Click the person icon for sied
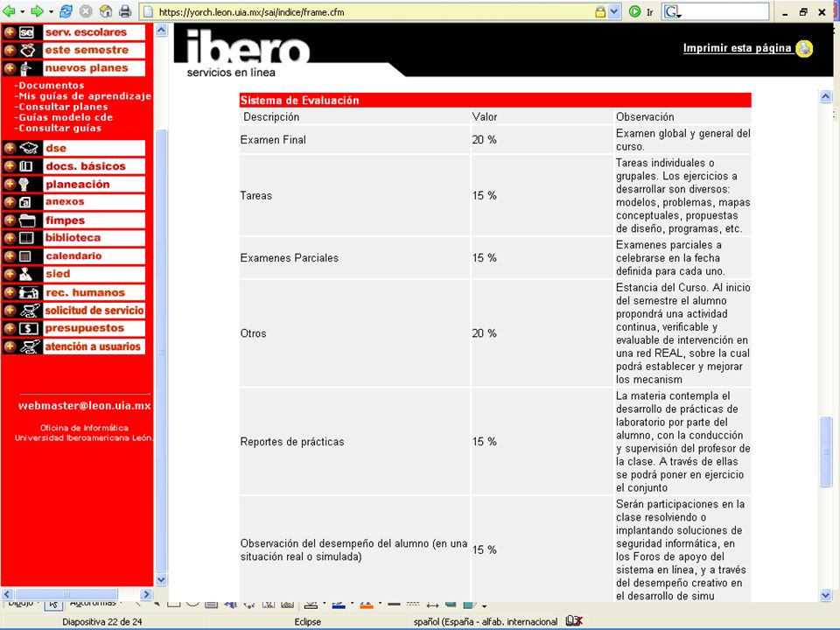 coord(25,274)
